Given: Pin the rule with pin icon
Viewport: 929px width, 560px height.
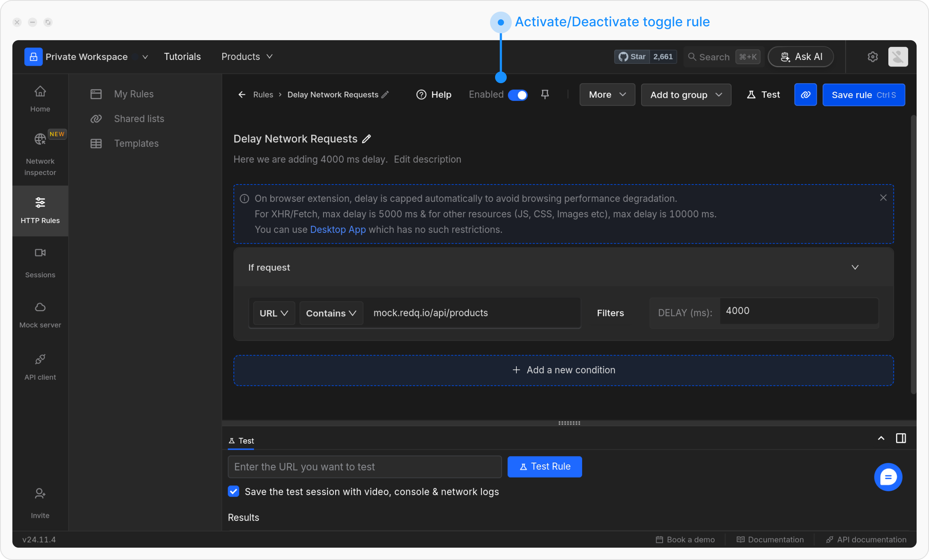Looking at the screenshot, I should (x=545, y=94).
